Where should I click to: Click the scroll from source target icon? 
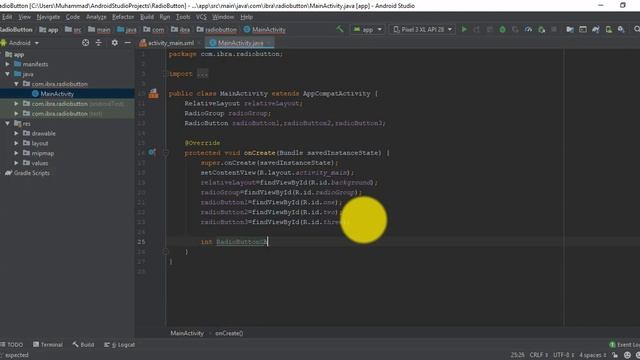click(85, 42)
